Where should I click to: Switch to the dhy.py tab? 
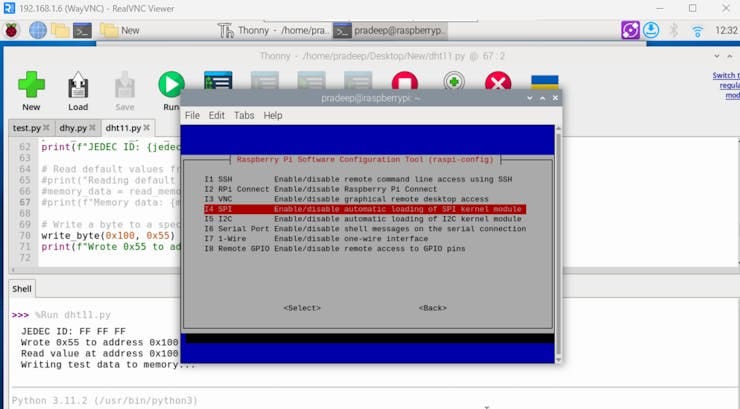coord(73,128)
